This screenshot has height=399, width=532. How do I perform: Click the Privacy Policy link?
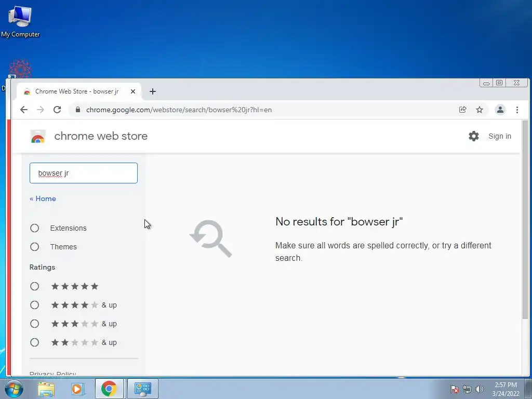(52, 374)
